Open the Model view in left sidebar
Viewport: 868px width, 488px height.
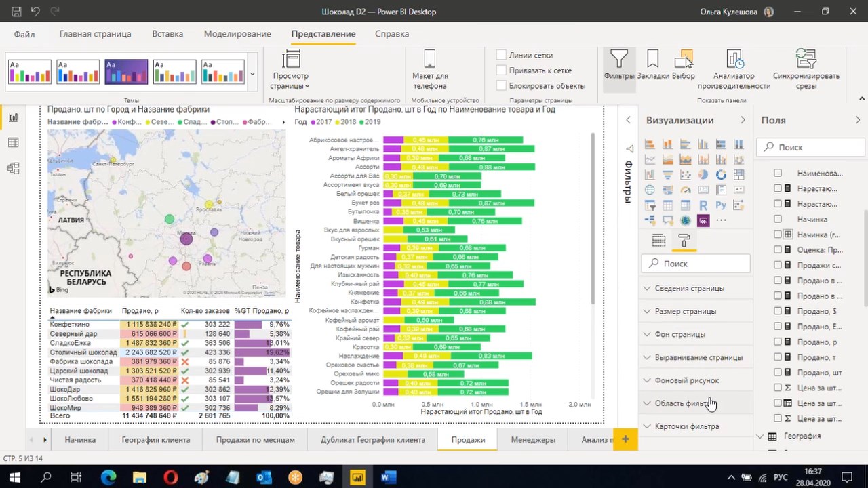[x=13, y=168]
